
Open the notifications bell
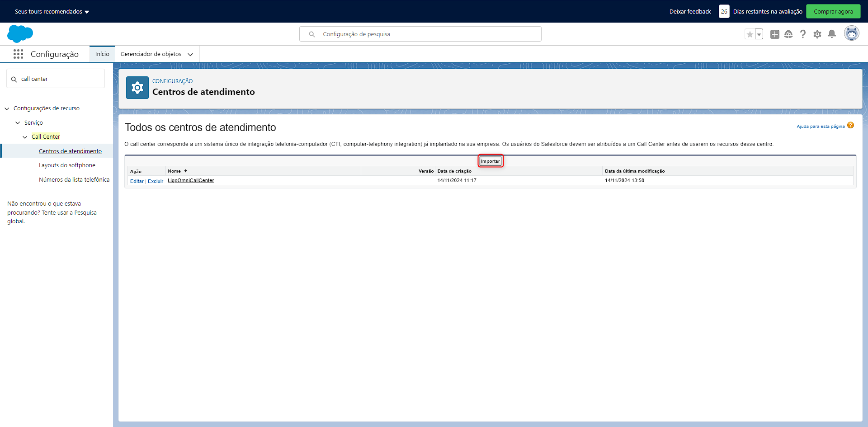point(832,34)
